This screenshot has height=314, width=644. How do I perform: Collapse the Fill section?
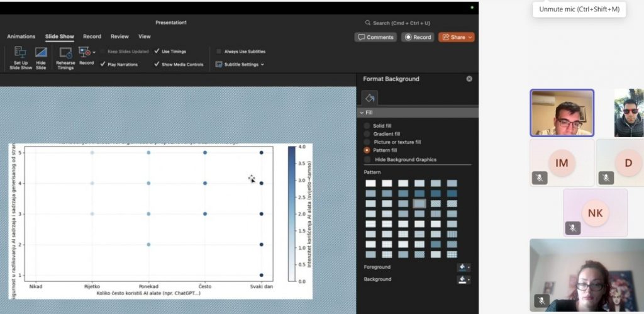(362, 113)
